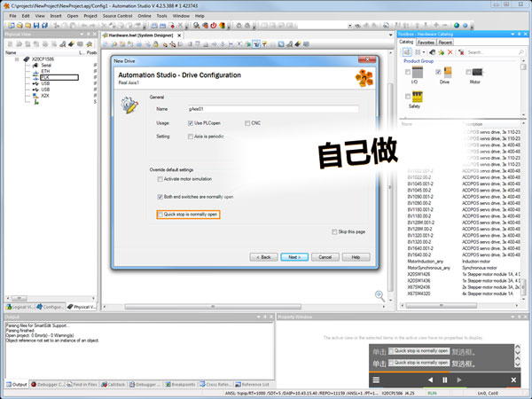Open the Find in Files output tab
532x399 pixels.
[x=82, y=385]
